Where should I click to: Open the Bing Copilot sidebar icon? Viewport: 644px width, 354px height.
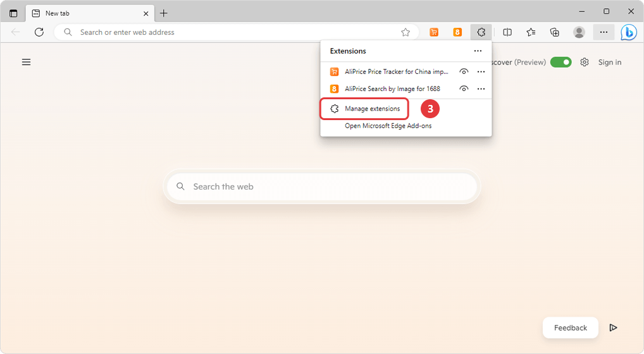(628, 32)
